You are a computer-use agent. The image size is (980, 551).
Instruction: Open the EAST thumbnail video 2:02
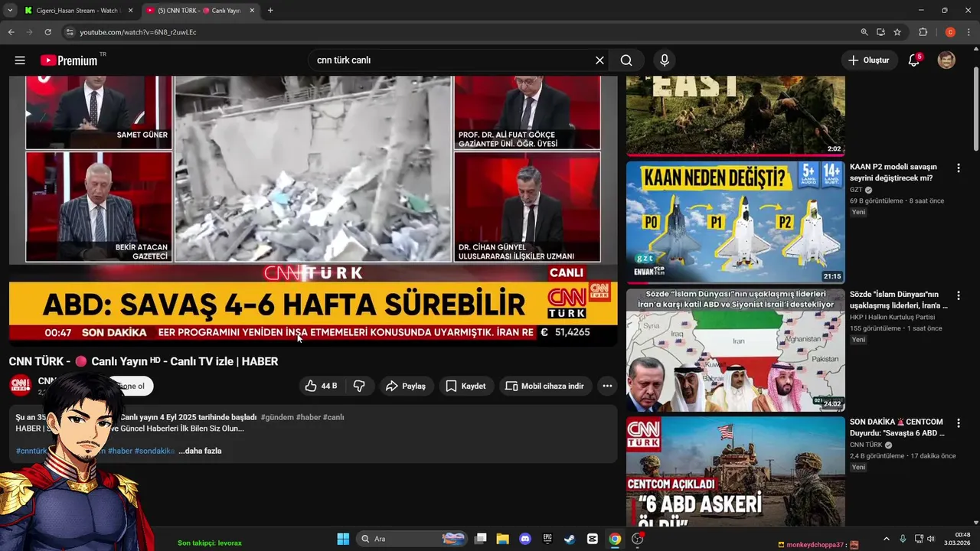tap(736, 116)
